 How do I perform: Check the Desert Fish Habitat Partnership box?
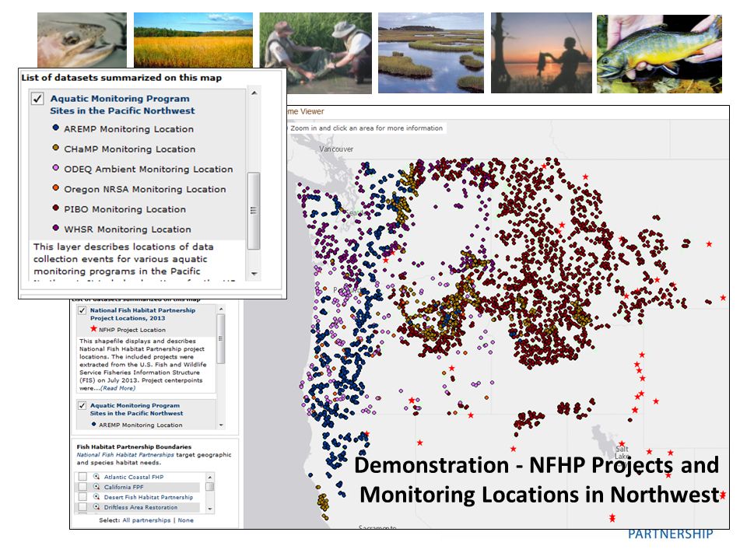[x=83, y=497]
